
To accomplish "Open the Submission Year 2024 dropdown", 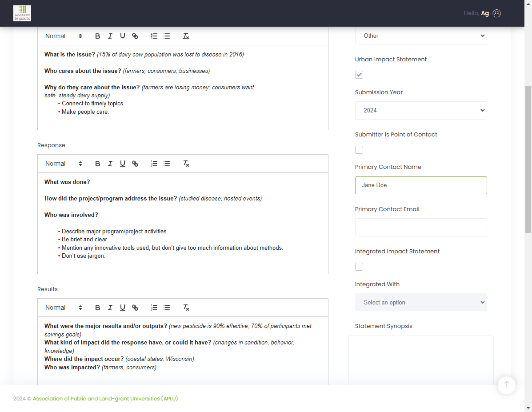I will coord(421,110).
